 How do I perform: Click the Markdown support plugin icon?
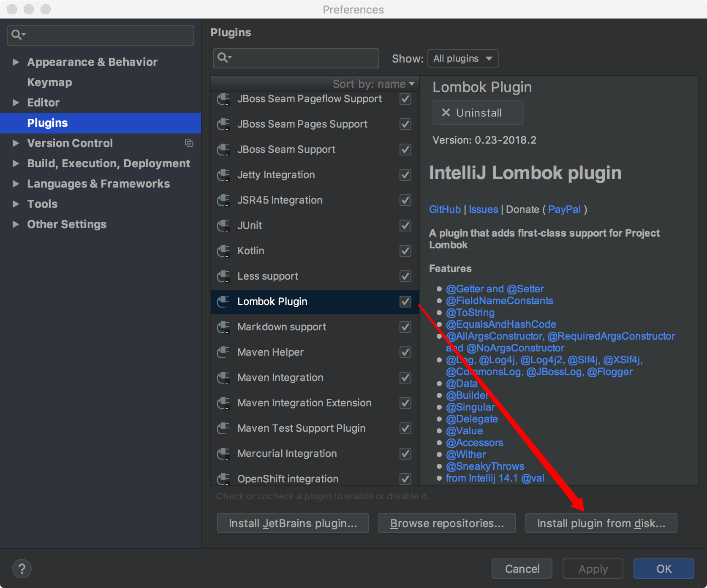pos(223,327)
